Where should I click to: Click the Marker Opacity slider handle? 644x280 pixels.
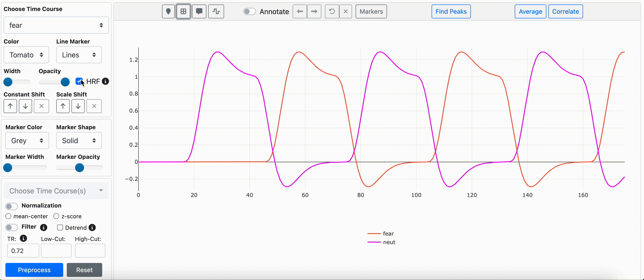point(80,167)
